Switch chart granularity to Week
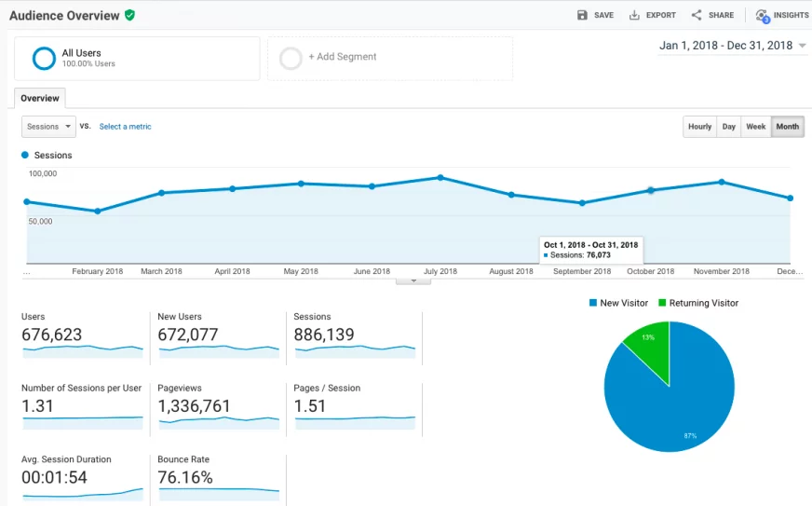 tap(756, 127)
